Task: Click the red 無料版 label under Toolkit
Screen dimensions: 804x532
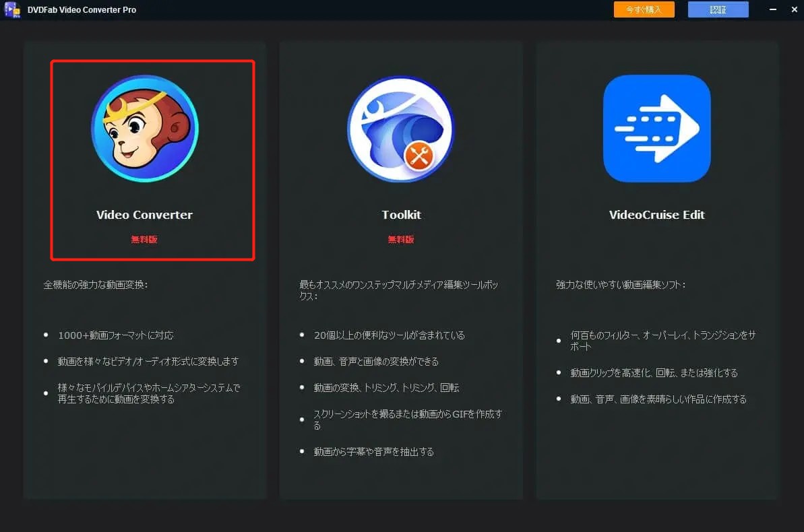Action: point(401,239)
